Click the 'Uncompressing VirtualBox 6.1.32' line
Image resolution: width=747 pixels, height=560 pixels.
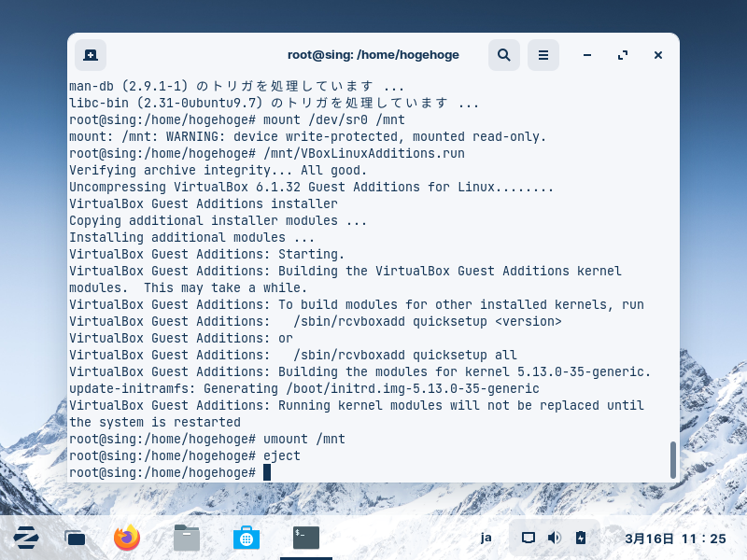(x=312, y=187)
